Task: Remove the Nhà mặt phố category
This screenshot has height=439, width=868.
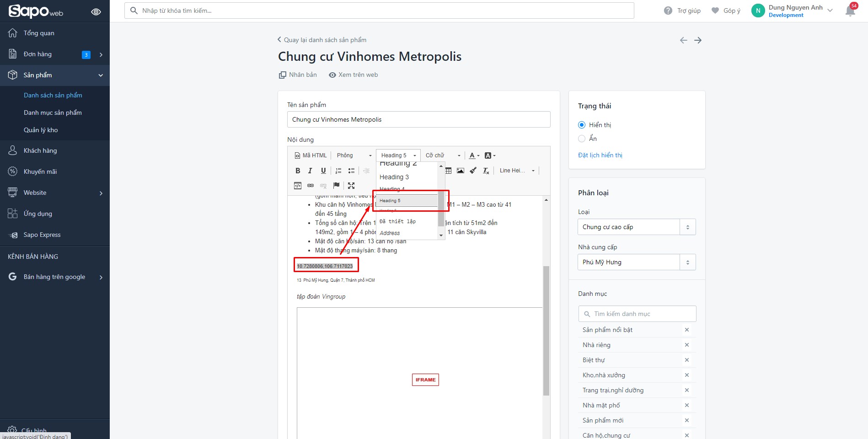Action: [686, 405]
